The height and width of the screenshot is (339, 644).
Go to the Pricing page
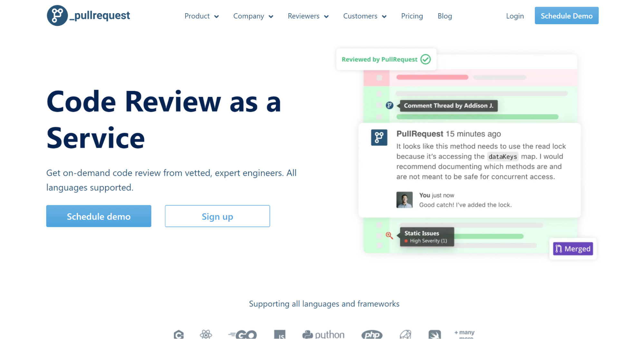pyautogui.click(x=412, y=16)
